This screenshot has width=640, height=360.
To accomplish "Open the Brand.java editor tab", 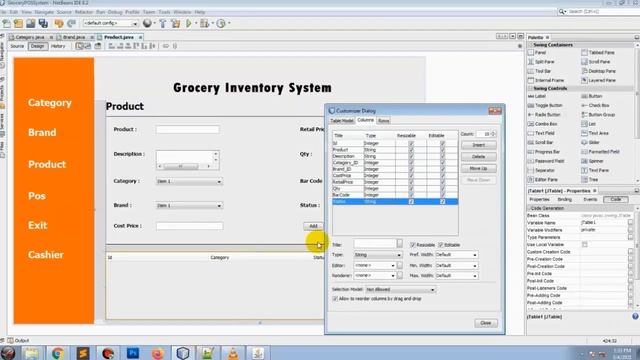I will point(74,37).
